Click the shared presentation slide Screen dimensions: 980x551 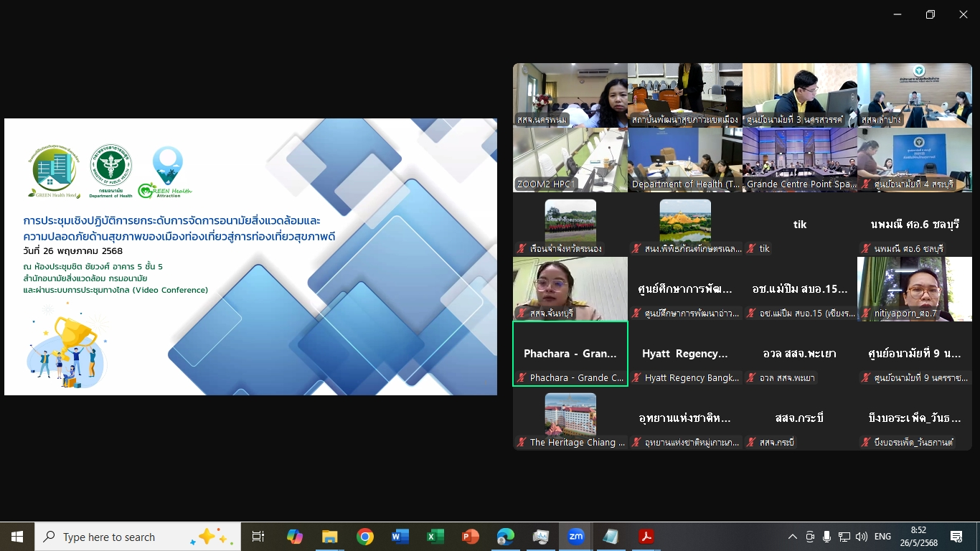250,257
